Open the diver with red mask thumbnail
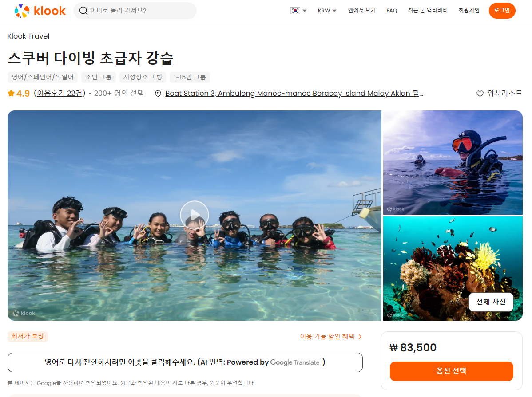 453,162
